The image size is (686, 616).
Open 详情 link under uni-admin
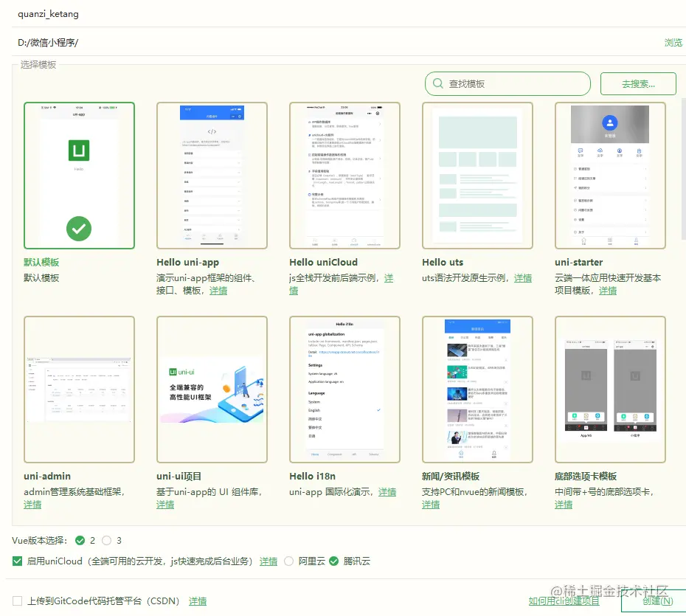(32, 505)
